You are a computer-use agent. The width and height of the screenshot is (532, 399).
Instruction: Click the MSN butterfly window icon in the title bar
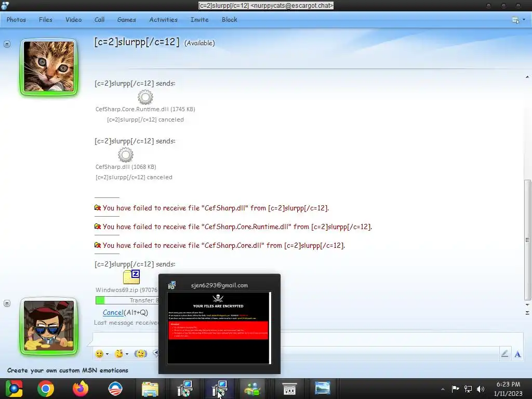(x=5, y=5)
